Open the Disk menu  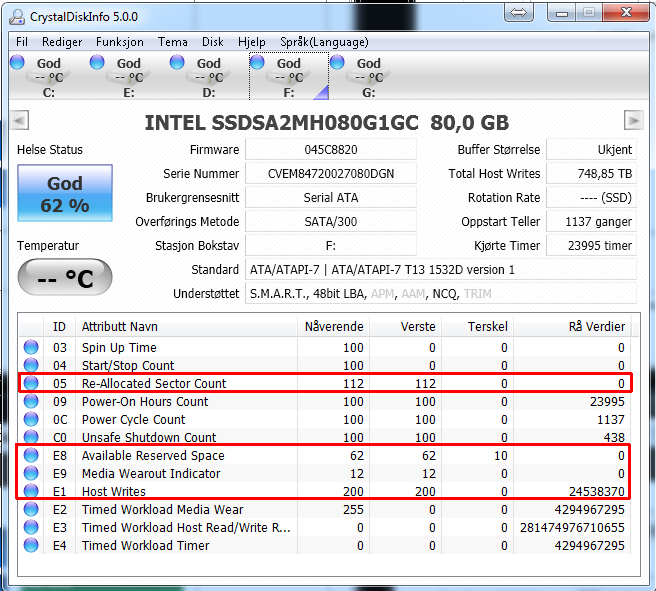point(213,42)
